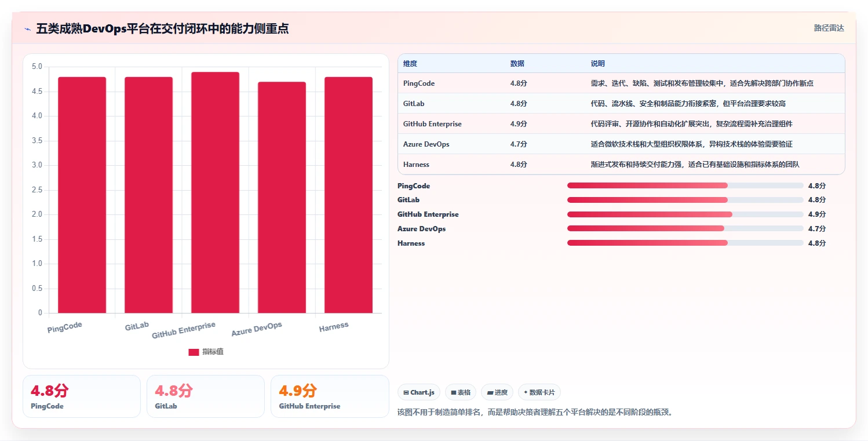Screen dimensions: 868x441
Task: Toggle the 指标值 legend swatch
Action: pyautogui.click(x=194, y=352)
